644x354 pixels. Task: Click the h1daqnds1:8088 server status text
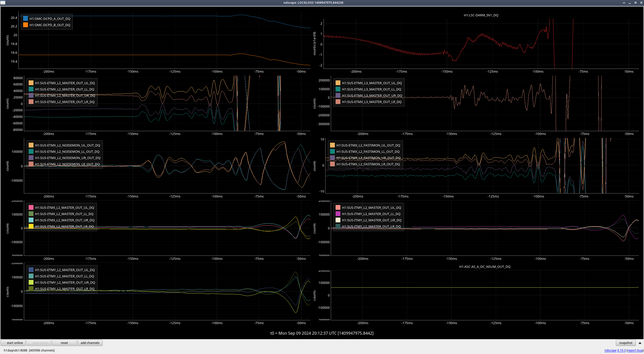coord(29,350)
